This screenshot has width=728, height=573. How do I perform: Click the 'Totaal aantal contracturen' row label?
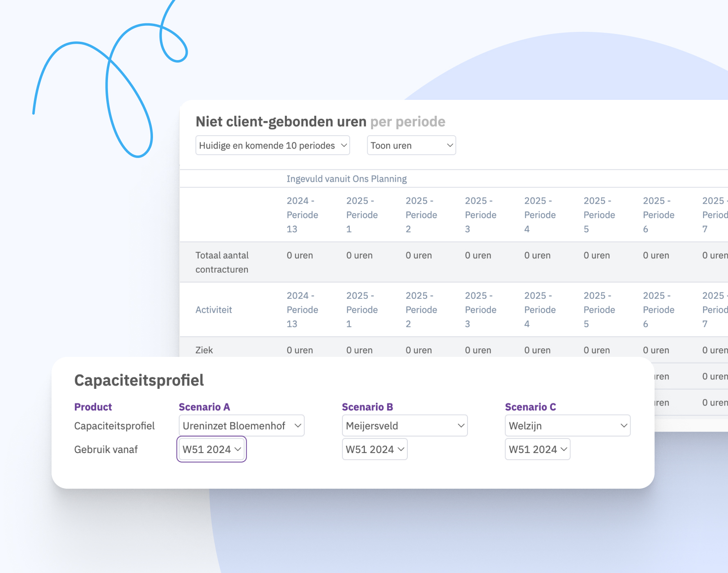click(222, 262)
